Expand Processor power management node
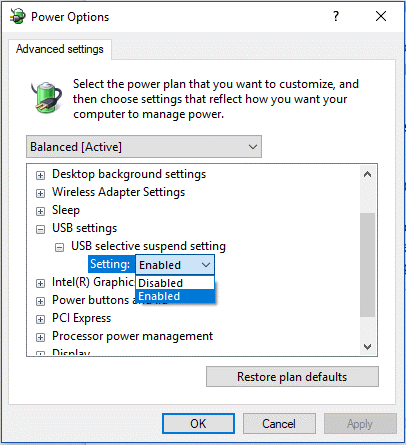This screenshot has width=406, height=445. [x=40, y=337]
